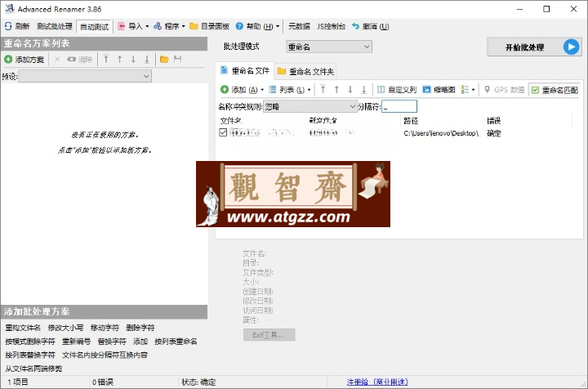Open saved methods folder icon
Image resolution: width=588 pixels, height=389 pixels.
point(164,60)
